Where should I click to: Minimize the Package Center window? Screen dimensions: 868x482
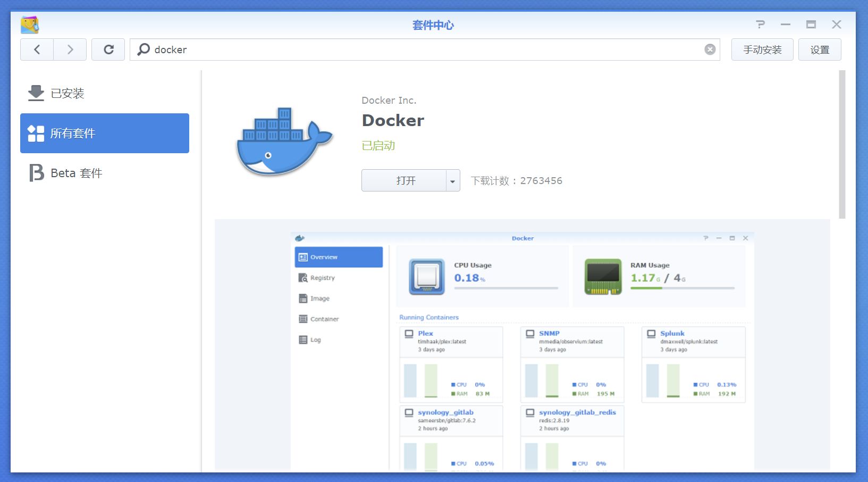(786, 24)
